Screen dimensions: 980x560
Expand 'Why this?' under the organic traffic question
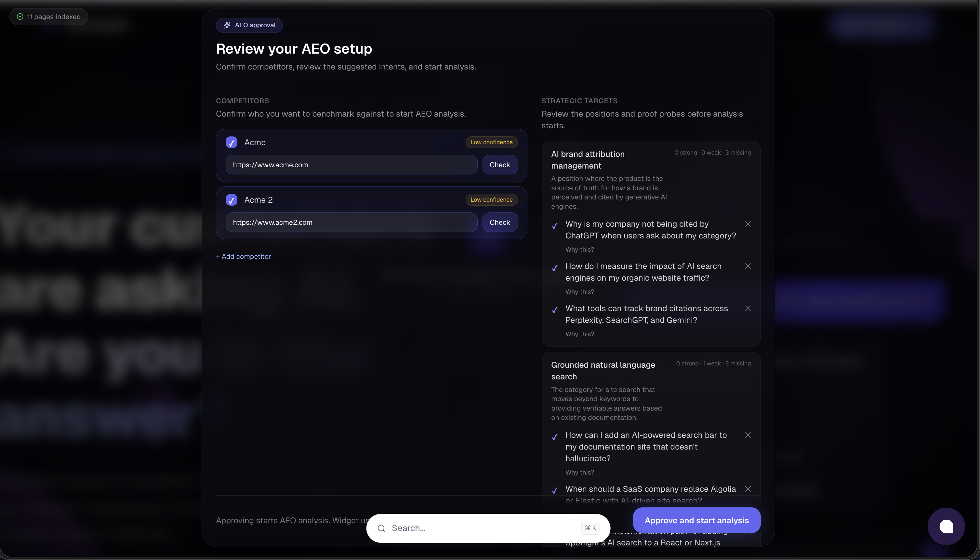coord(579,292)
